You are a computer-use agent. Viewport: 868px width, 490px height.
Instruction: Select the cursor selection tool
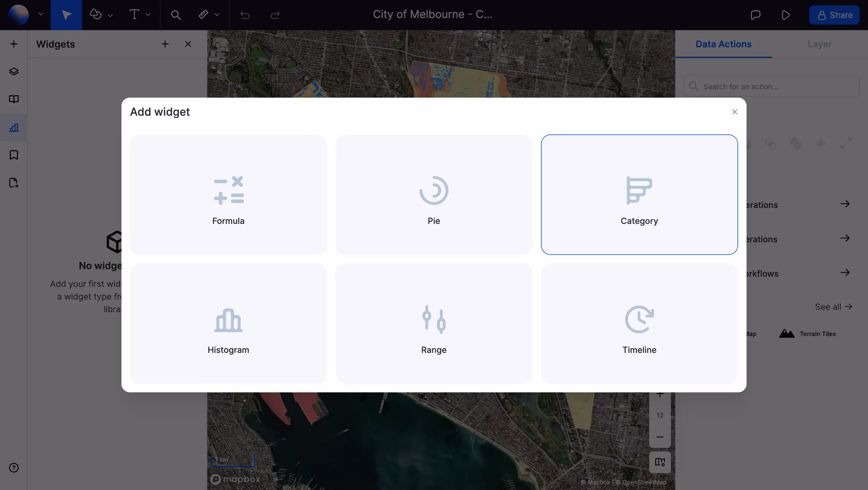click(x=66, y=15)
